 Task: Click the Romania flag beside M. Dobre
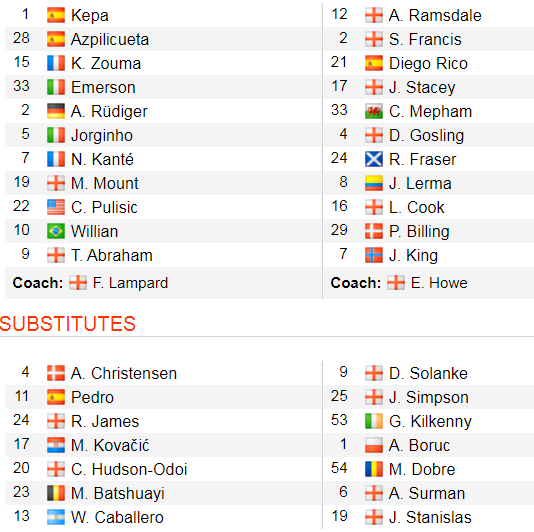[x=374, y=469]
